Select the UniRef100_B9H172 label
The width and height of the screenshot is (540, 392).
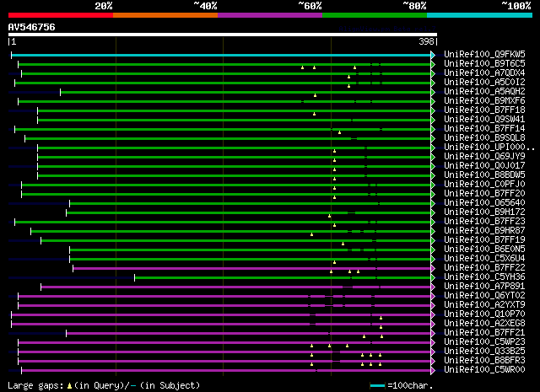coord(484,212)
